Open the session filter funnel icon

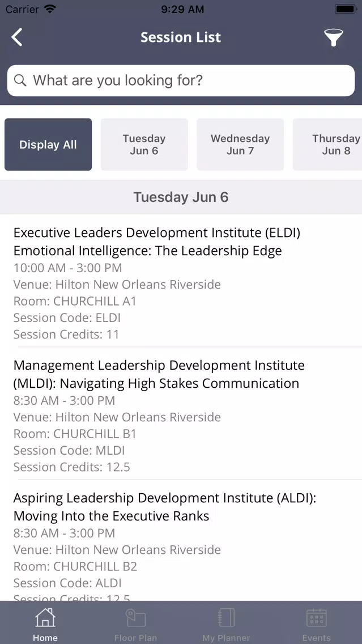point(333,37)
